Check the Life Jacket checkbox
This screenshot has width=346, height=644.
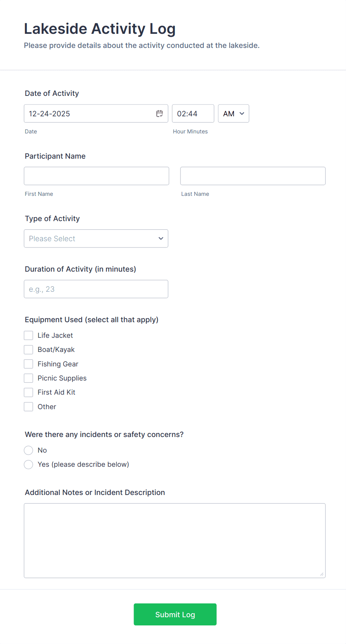coord(28,335)
